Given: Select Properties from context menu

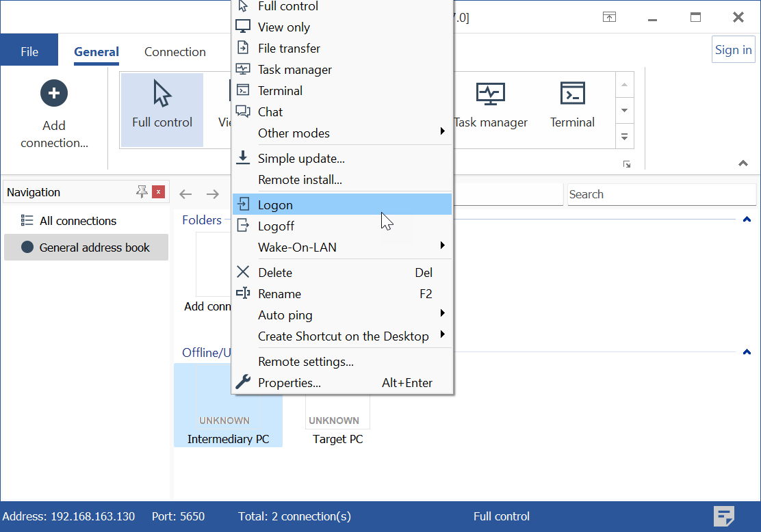Looking at the screenshot, I should pyautogui.click(x=342, y=383).
